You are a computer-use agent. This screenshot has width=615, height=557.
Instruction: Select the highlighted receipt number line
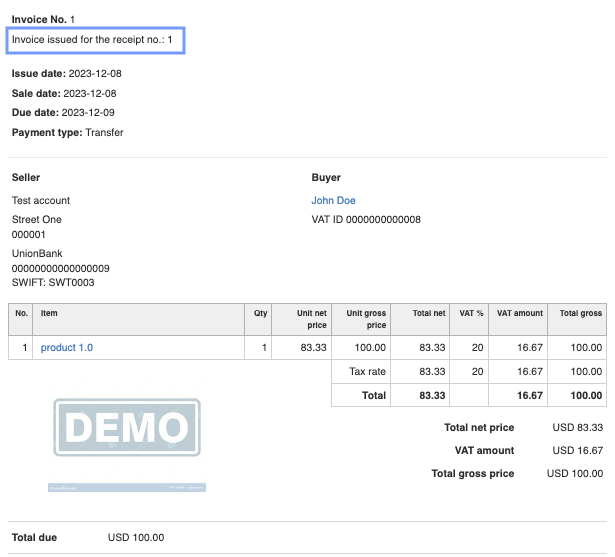98,41
